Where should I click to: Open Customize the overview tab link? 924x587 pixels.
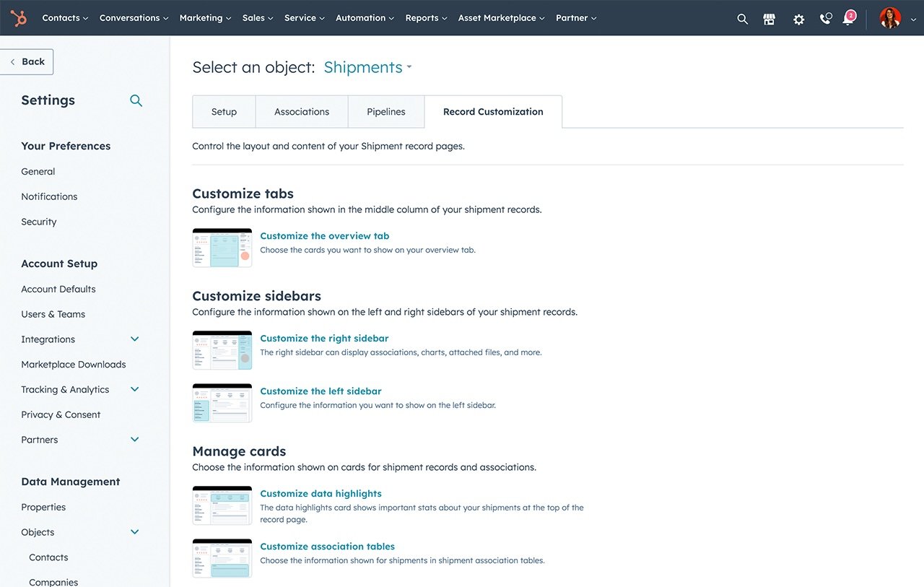coord(324,235)
